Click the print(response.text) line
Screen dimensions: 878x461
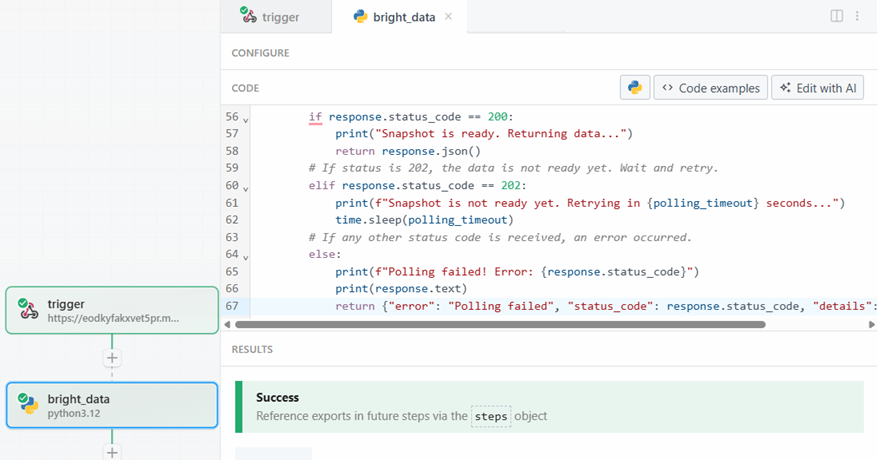tap(401, 288)
